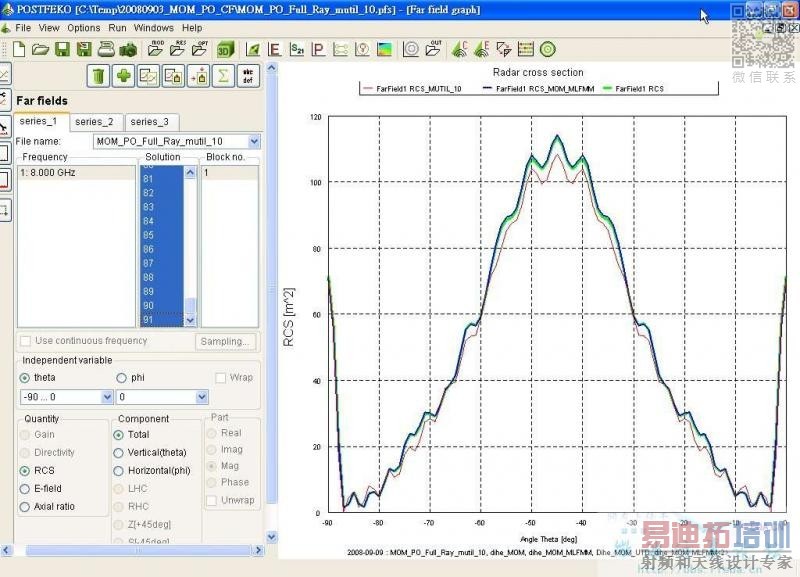Open OPT folder icon

200,49
